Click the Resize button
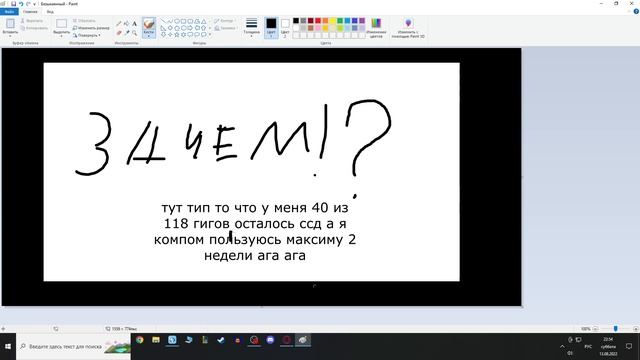 pos(91,28)
